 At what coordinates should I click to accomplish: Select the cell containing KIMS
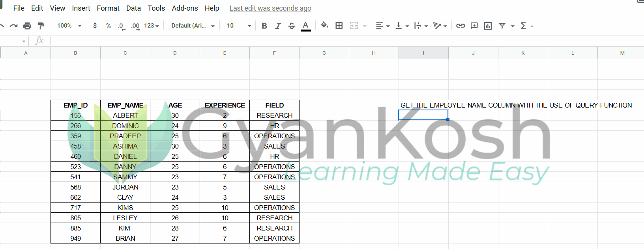click(x=125, y=208)
